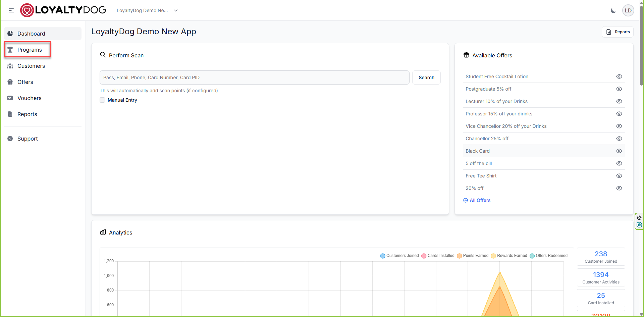This screenshot has height=317, width=644.
Task: Toggle Rewards Earned legend swatch
Action: [493, 256]
